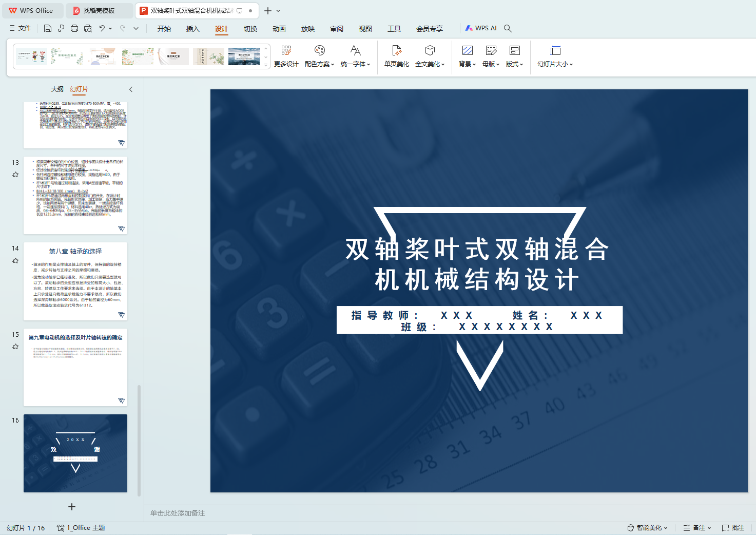The height and width of the screenshot is (535, 756).
Task: Open 更多设计 (More Designs) gallery
Action: [x=286, y=56]
